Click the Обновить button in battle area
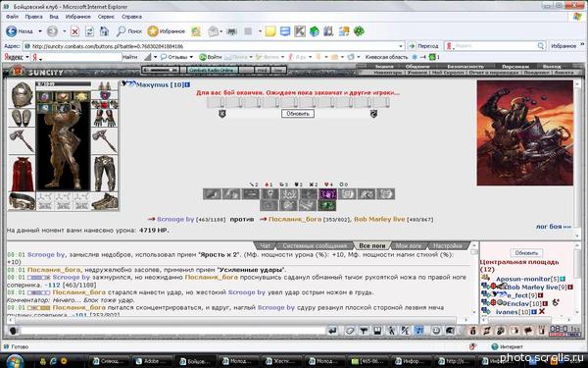 pyautogui.click(x=298, y=114)
